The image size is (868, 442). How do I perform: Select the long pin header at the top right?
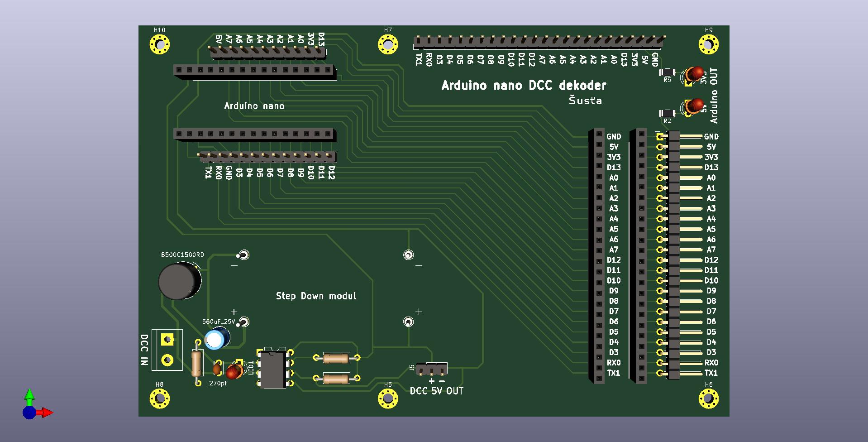click(539, 43)
